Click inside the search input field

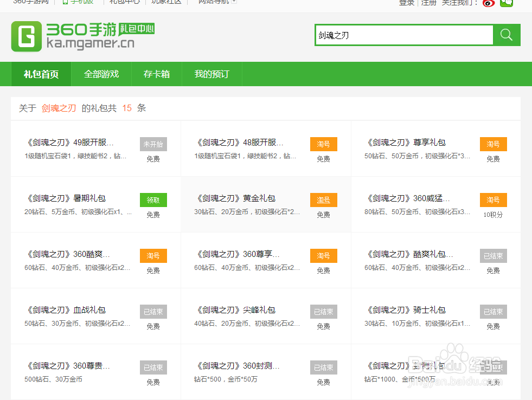click(x=403, y=35)
